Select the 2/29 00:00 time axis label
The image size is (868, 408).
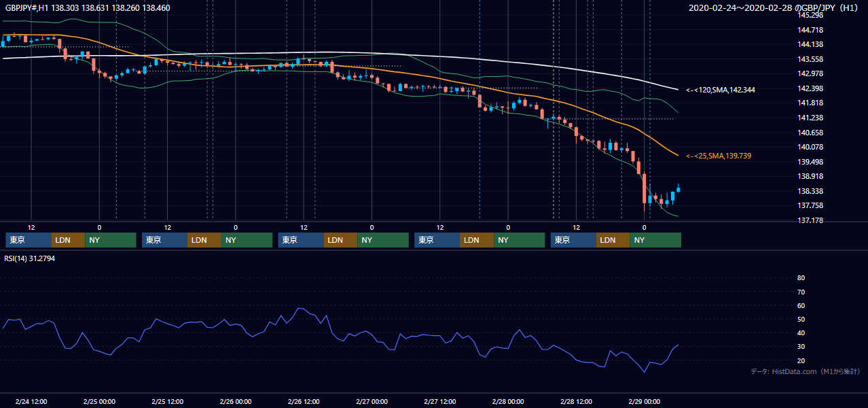pyautogui.click(x=644, y=401)
